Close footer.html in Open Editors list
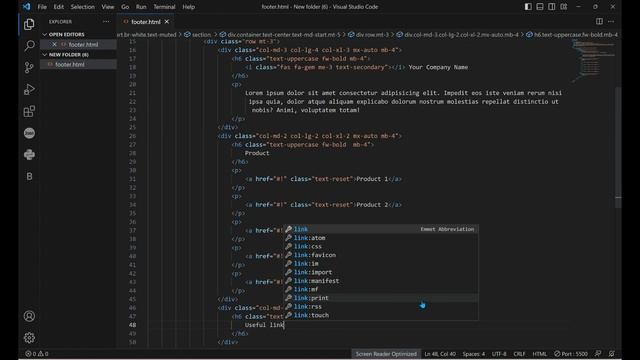Viewport: 640px width, 360px height. [54, 44]
